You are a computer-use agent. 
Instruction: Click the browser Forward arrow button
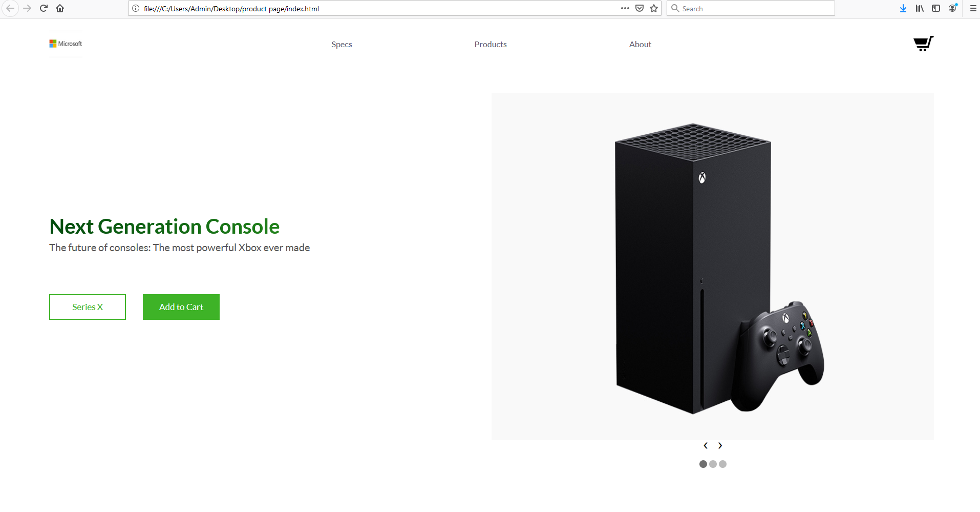(x=27, y=8)
